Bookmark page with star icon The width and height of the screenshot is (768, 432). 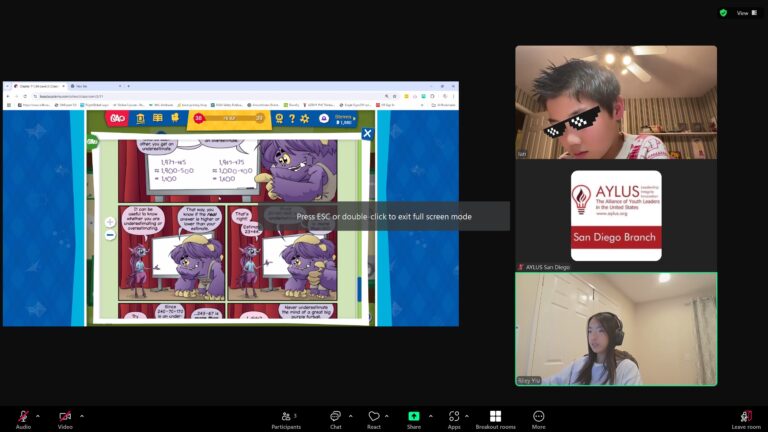click(394, 96)
